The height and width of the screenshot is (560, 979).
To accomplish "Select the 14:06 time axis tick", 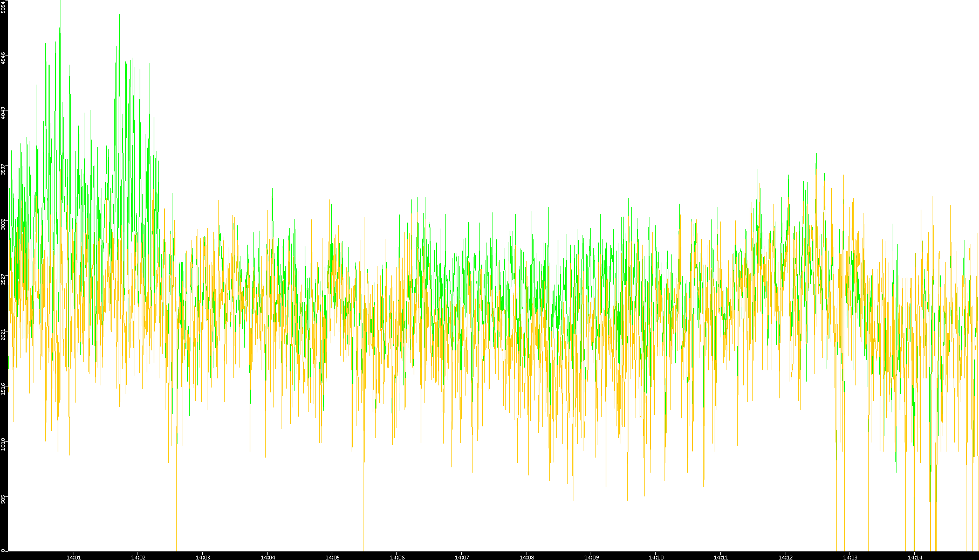I will pos(397,557).
